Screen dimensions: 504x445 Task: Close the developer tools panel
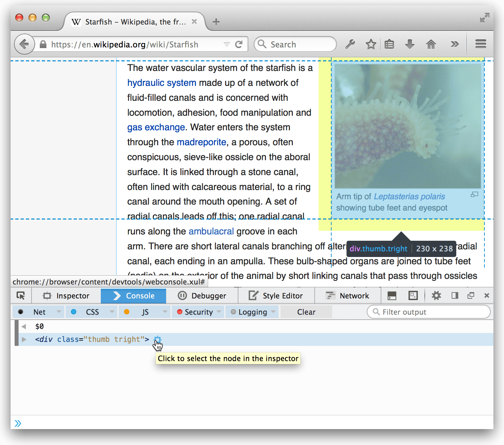(487, 295)
